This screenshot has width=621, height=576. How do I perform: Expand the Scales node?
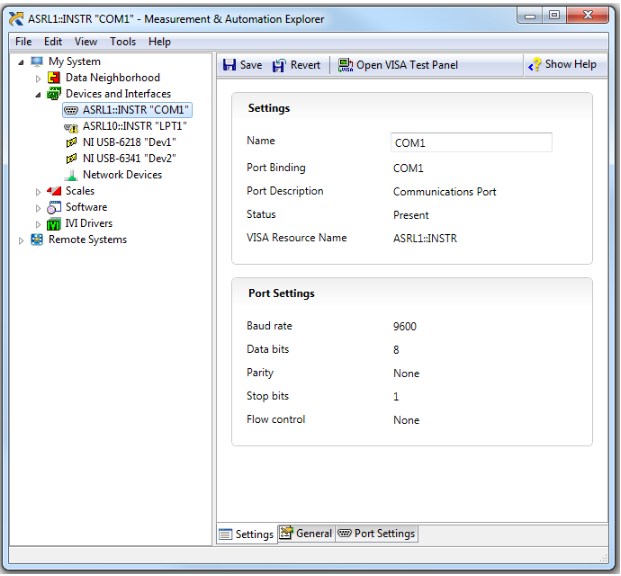(x=38, y=192)
